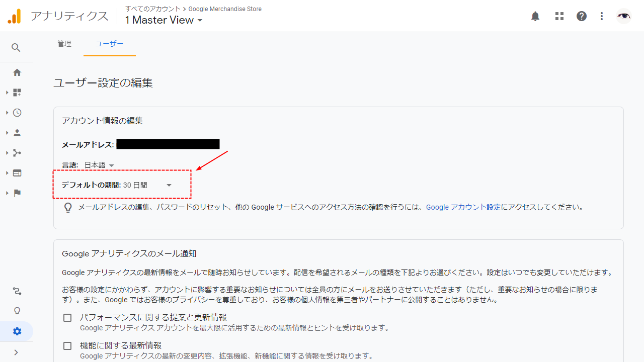Expand the Acquisition section arrow
This screenshot has height=362, width=644.
point(7,153)
